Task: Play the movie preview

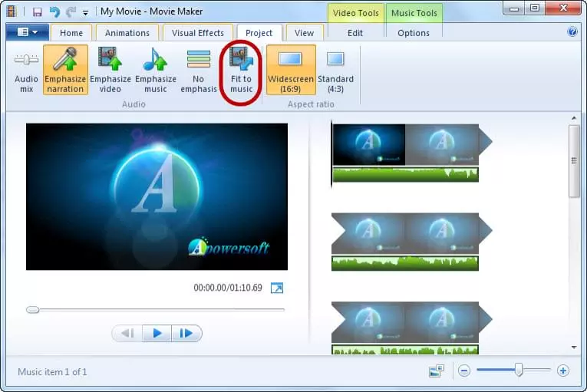Action: 157,333
